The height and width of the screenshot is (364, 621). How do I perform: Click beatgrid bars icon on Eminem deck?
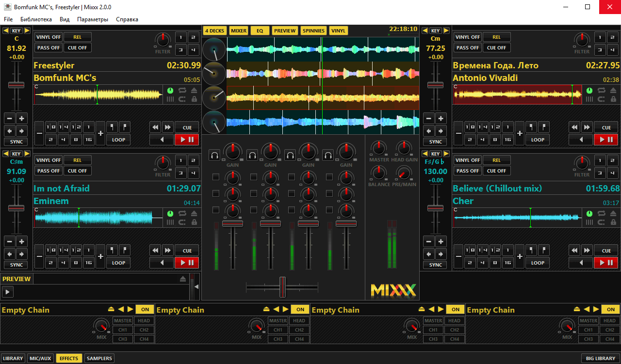coord(170,222)
